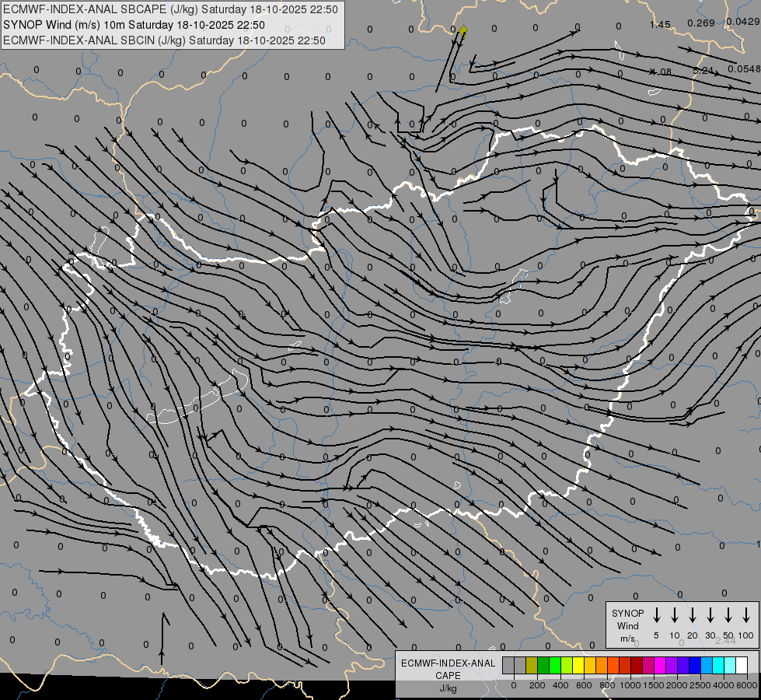Select the pale cyan CAPE legend swatch
The image size is (761, 700).
coord(730,665)
